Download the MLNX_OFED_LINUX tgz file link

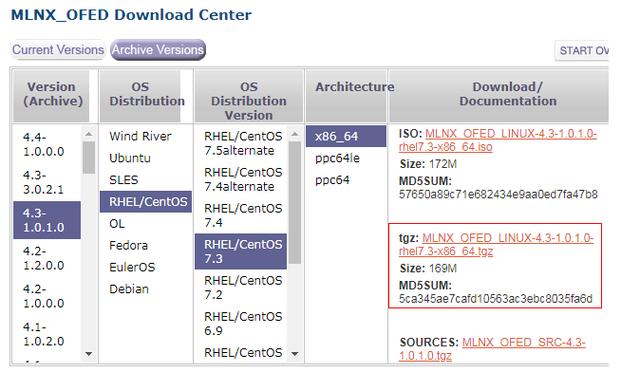click(x=496, y=244)
